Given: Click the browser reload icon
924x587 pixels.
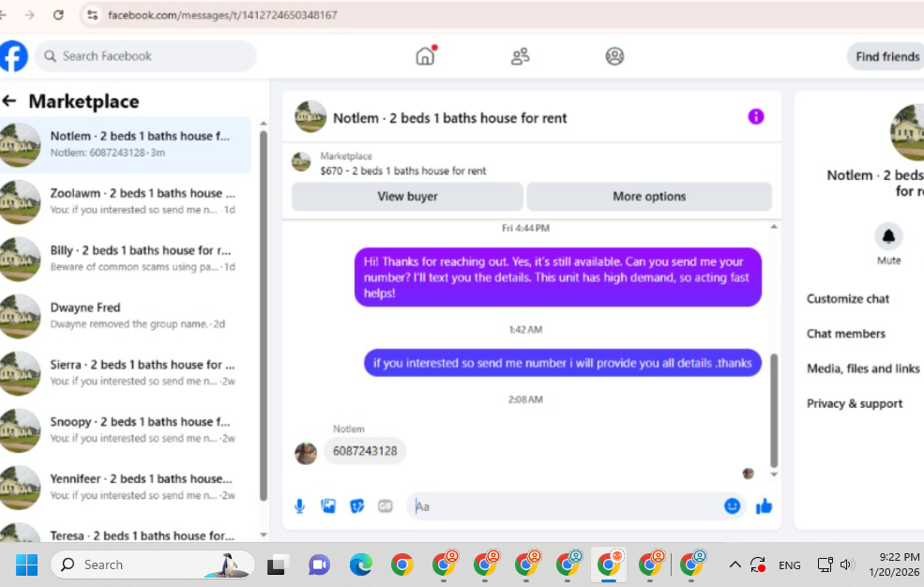Looking at the screenshot, I should click(58, 15).
